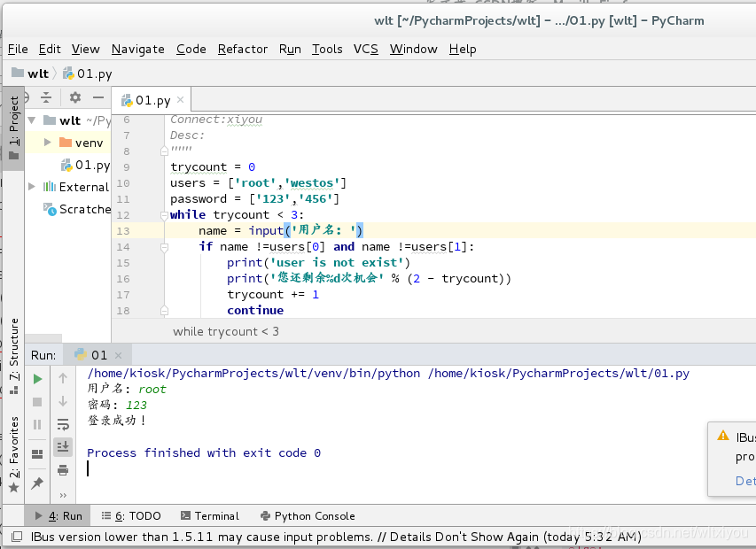756x549 pixels.
Task: Open the View menu
Action: coord(85,49)
